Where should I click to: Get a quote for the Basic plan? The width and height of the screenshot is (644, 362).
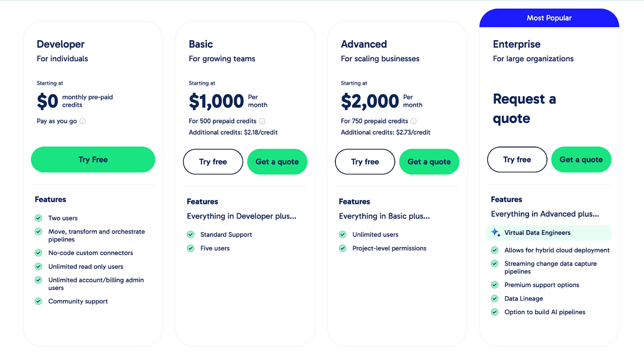[x=277, y=162]
